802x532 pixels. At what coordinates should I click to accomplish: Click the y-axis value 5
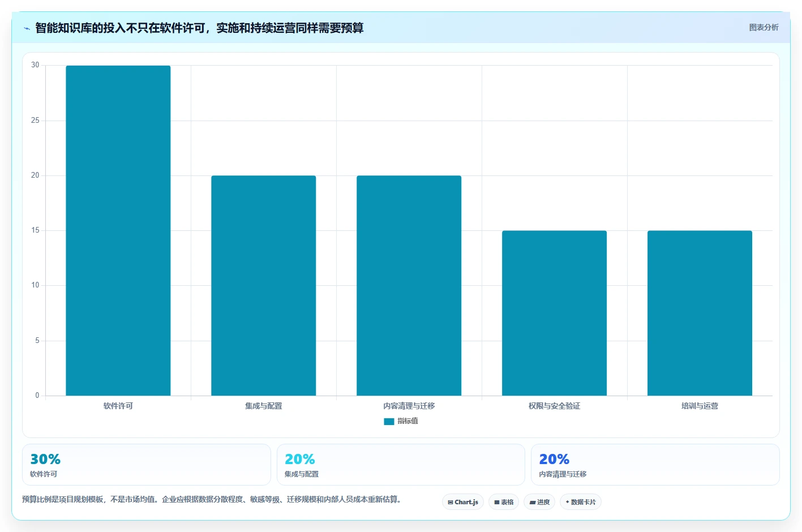(37, 341)
